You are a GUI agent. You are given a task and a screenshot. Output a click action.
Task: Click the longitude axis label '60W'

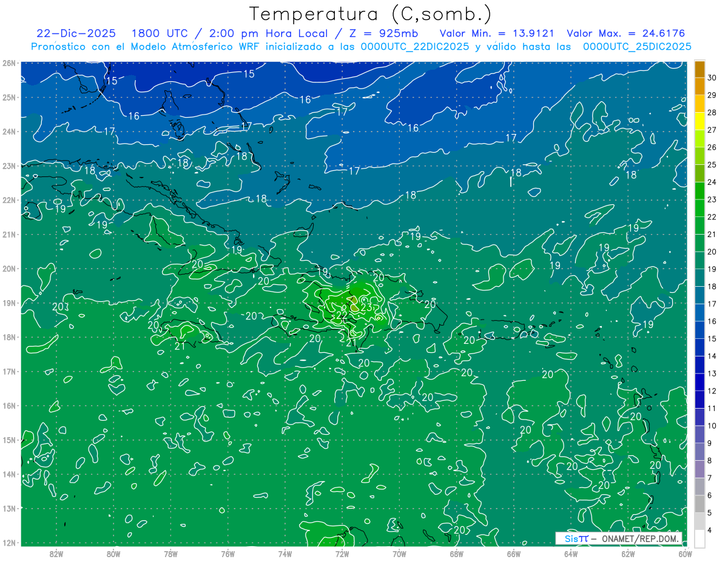684,554
